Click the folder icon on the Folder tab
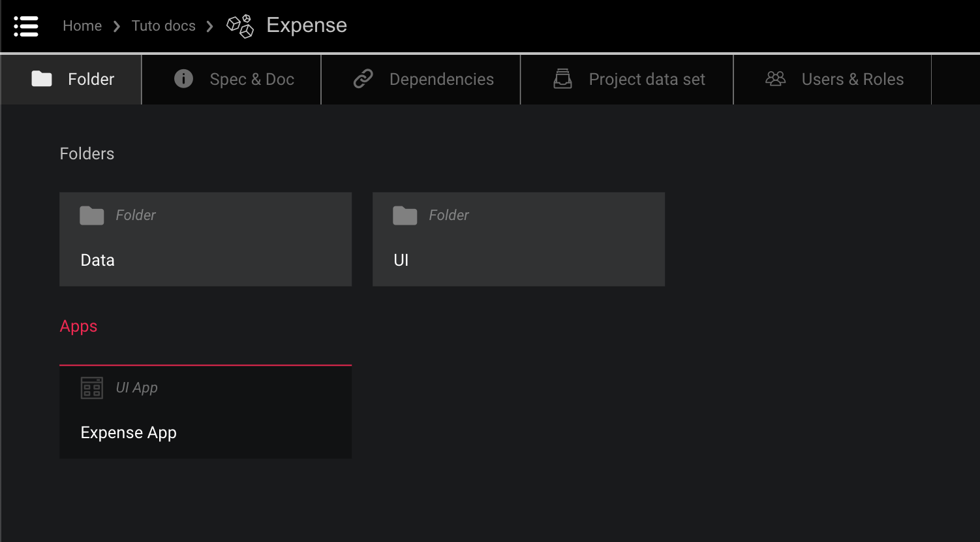 [x=41, y=78]
